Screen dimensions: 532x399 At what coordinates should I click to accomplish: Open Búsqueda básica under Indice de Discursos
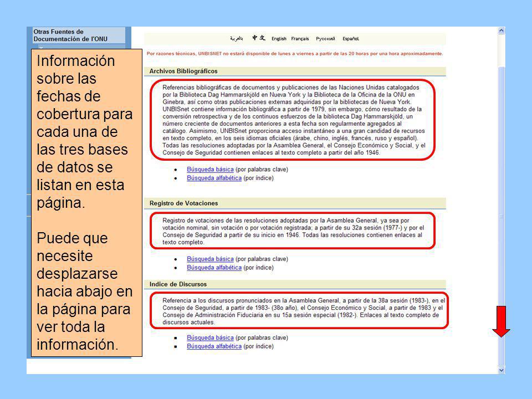tap(210, 337)
